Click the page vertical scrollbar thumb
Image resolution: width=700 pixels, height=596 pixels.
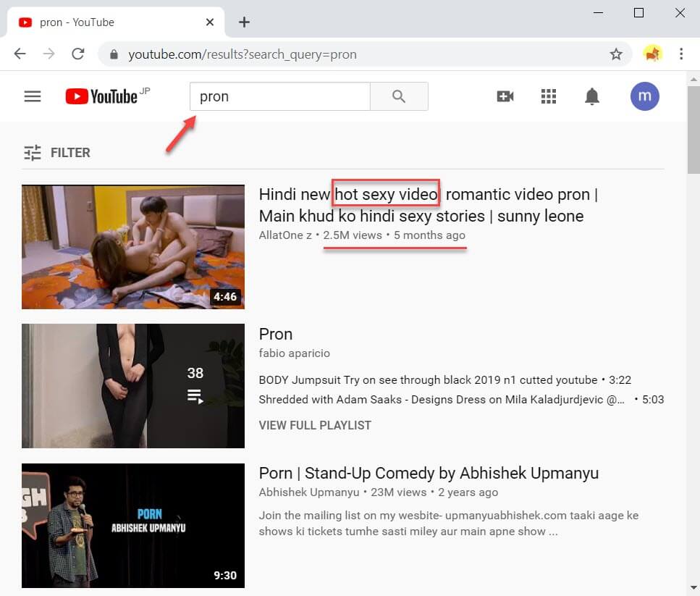[x=693, y=130]
